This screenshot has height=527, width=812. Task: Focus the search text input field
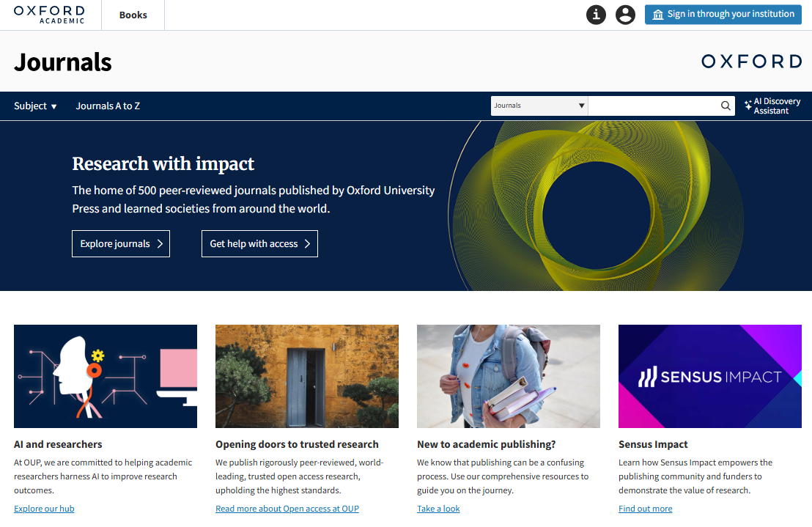pyautogui.click(x=652, y=106)
